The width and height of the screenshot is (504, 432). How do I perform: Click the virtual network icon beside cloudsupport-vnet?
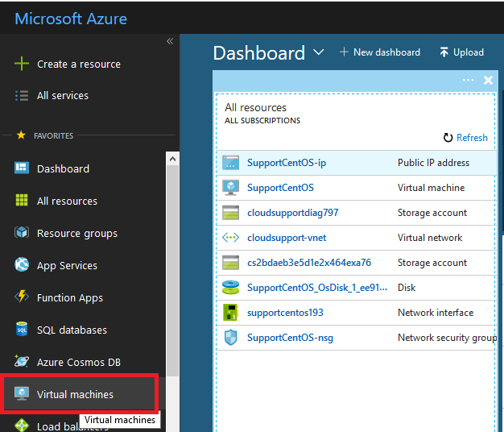(x=230, y=238)
